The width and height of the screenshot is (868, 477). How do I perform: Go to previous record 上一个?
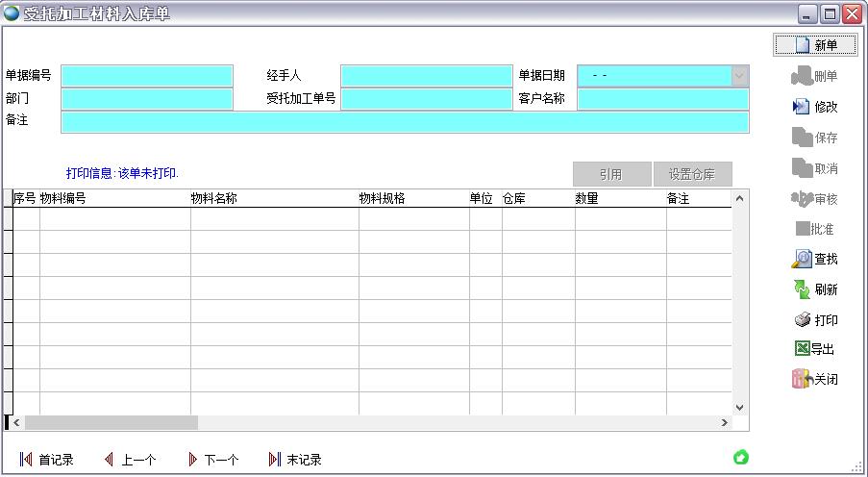130,460
